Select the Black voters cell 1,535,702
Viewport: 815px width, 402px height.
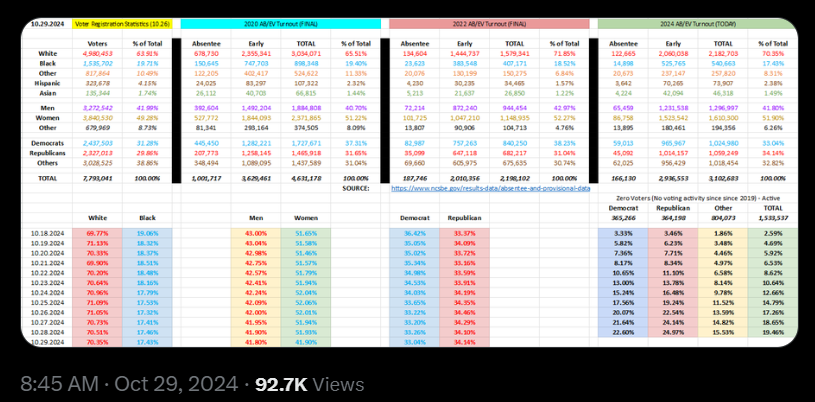pos(98,63)
